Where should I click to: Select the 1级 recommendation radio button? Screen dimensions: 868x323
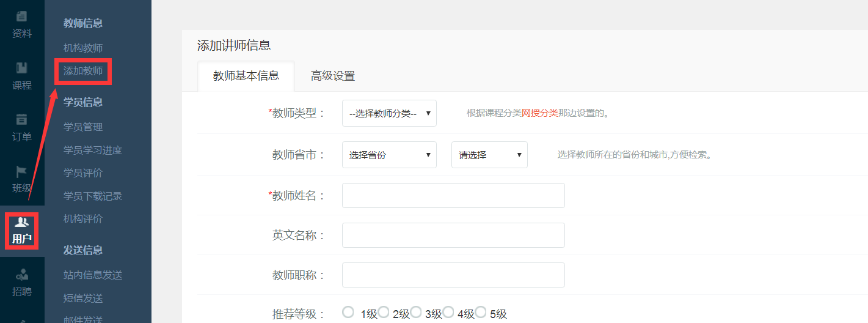348,313
